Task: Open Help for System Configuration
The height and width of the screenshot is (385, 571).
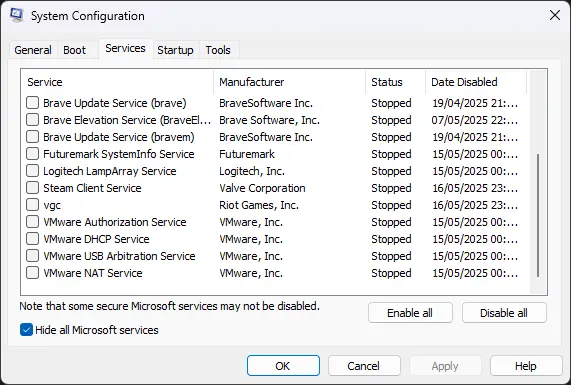Action: (x=526, y=366)
